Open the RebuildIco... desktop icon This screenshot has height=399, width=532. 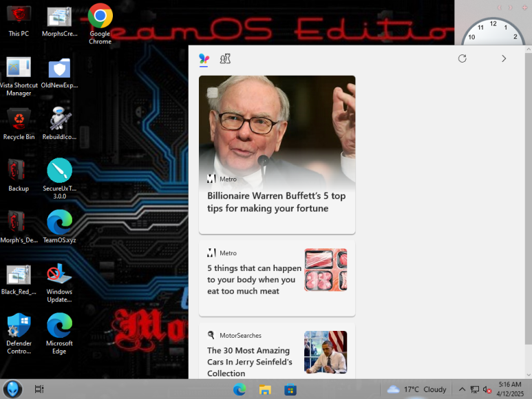click(x=59, y=124)
